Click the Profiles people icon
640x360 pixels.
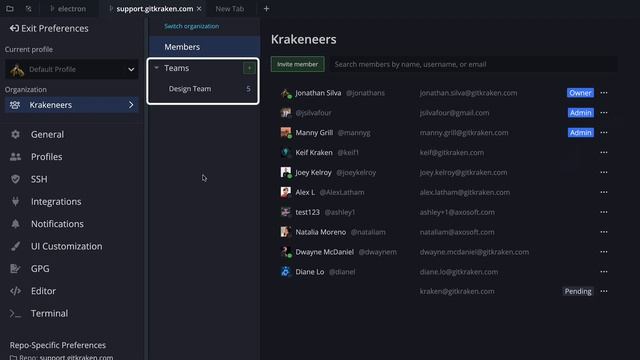coord(16,157)
